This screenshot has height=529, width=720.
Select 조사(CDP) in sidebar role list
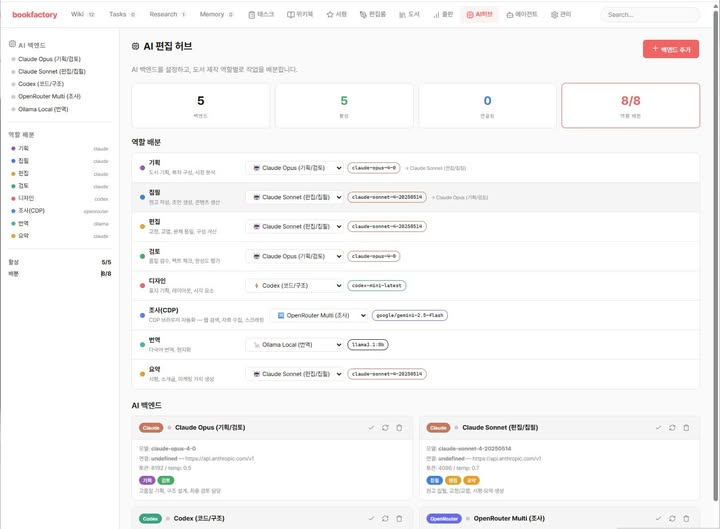tap(60, 211)
